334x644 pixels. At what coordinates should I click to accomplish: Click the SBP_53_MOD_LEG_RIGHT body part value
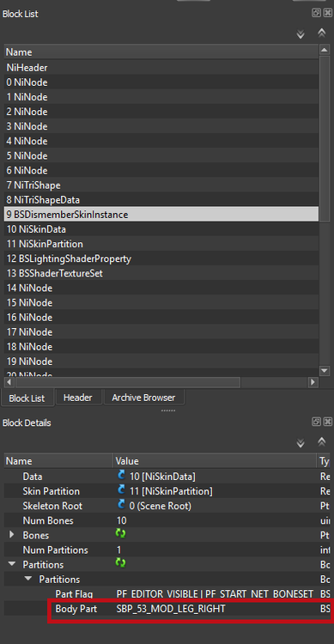(x=171, y=609)
